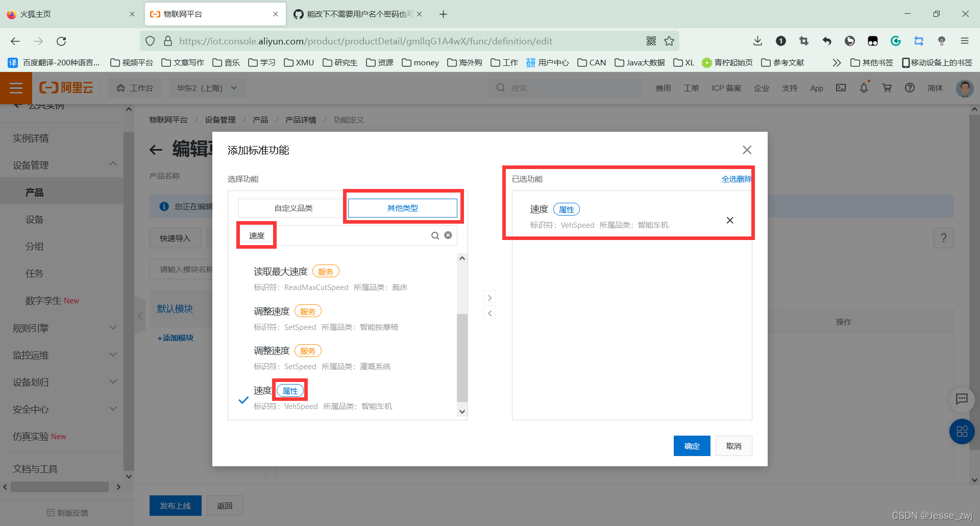
Task: Click the user avatar in the top-right corner
Action: (964, 87)
